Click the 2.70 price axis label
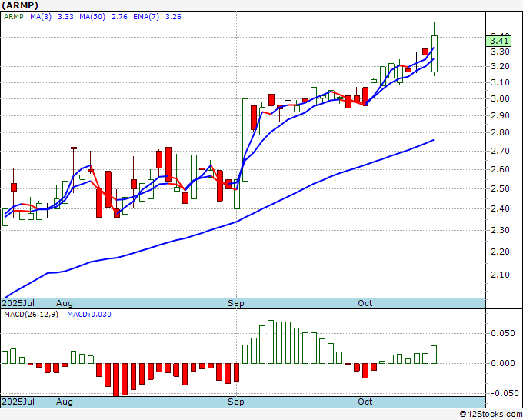 501,151
